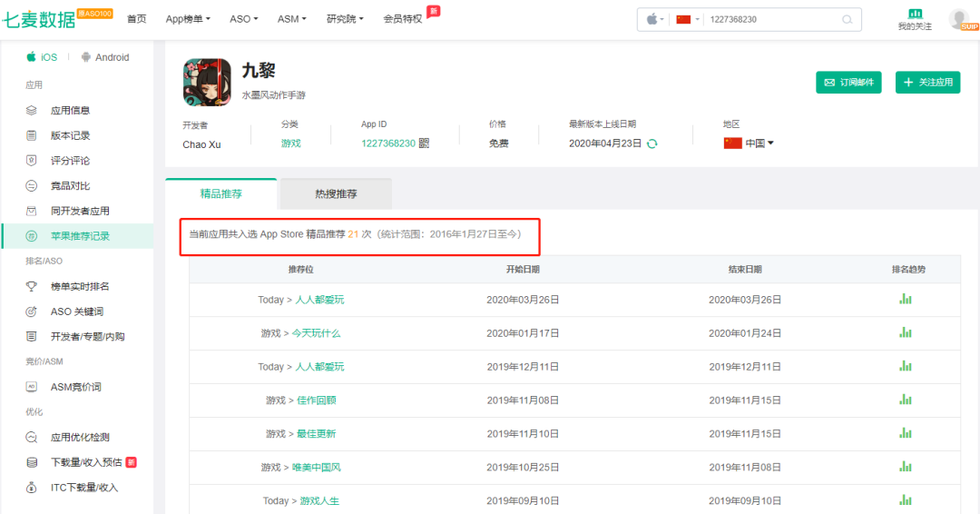
Task: Expand the ASO menu
Action: point(243,19)
